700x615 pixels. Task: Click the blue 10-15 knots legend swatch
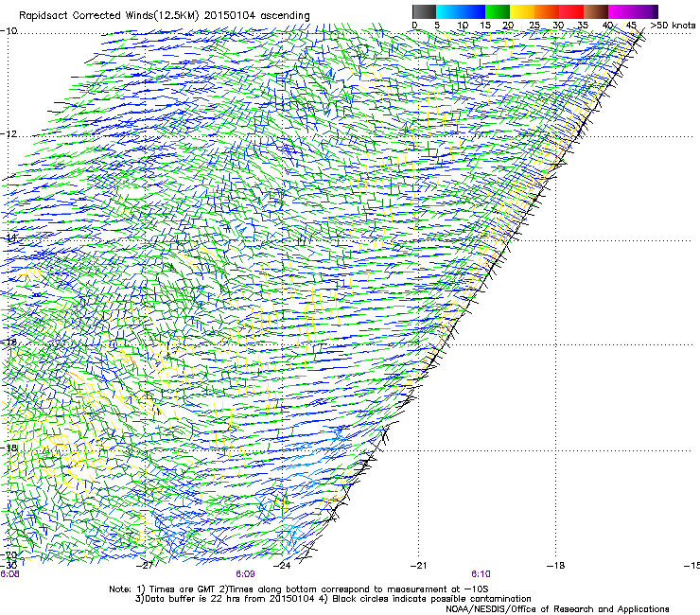tap(473, 11)
